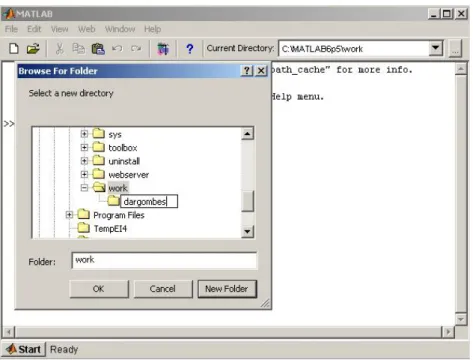
Task: Click the Redo arrow icon
Action: (136, 49)
